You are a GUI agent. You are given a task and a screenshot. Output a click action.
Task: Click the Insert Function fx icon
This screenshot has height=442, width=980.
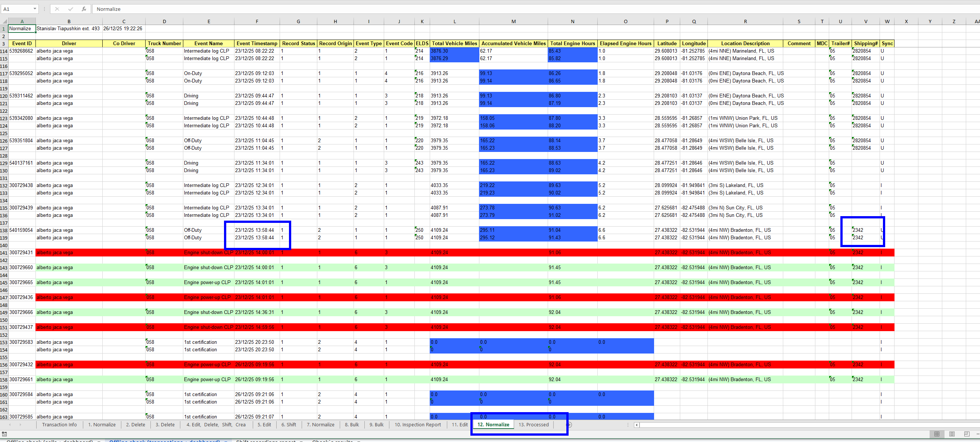click(x=84, y=9)
